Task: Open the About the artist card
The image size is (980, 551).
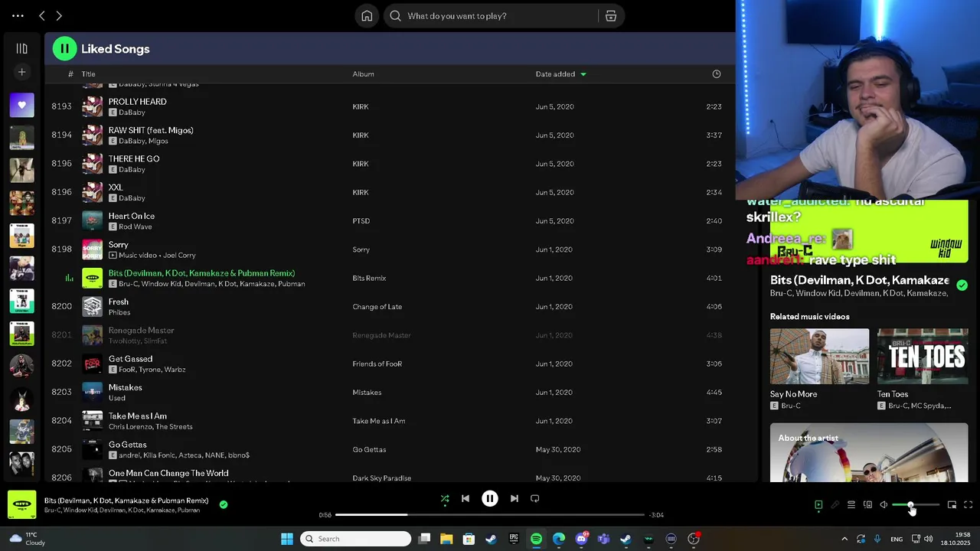Action: 869,452
